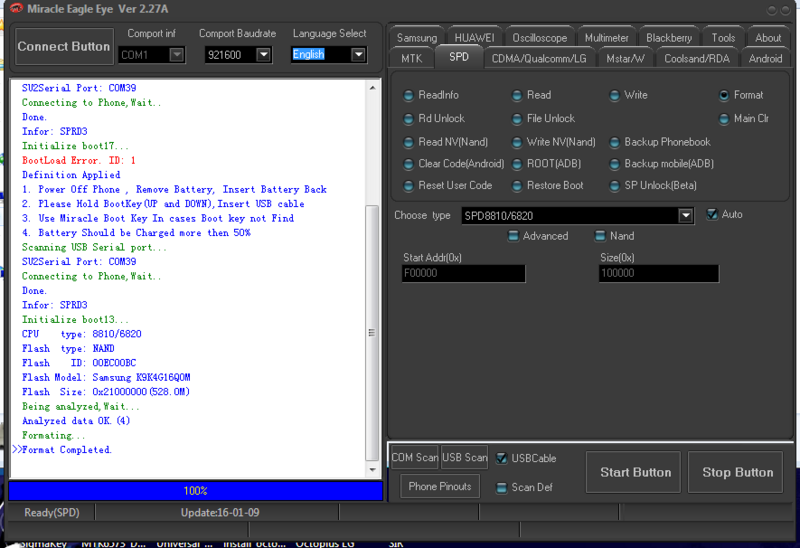Open the Comport Baudrate dropdown

coord(263,55)
